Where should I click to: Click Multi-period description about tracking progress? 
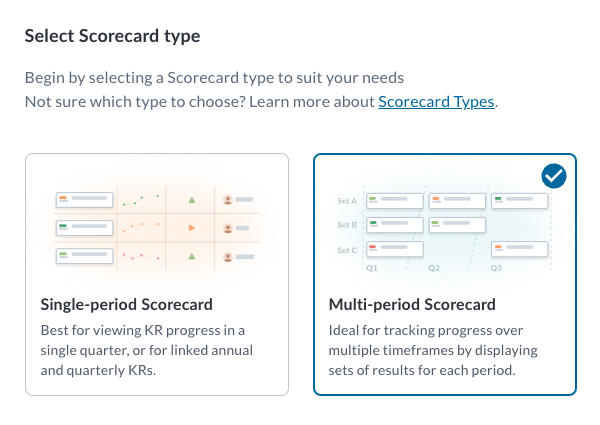[433, 350]
